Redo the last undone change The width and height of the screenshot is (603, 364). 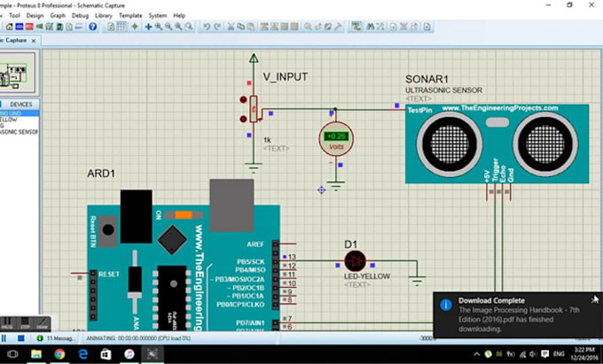pyautogui.click(x=217, y=27)
